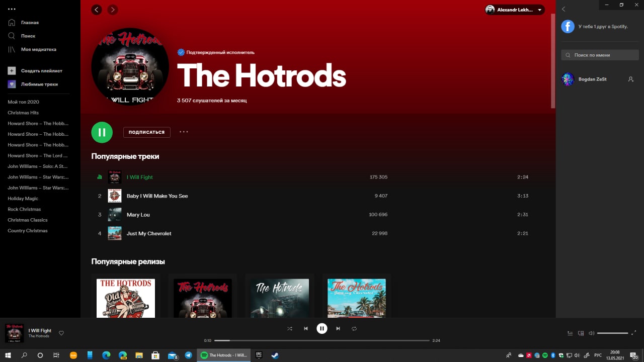
Task: Click the Just My Chevrolet cover thumbnail
Action: tap(115, 233)
